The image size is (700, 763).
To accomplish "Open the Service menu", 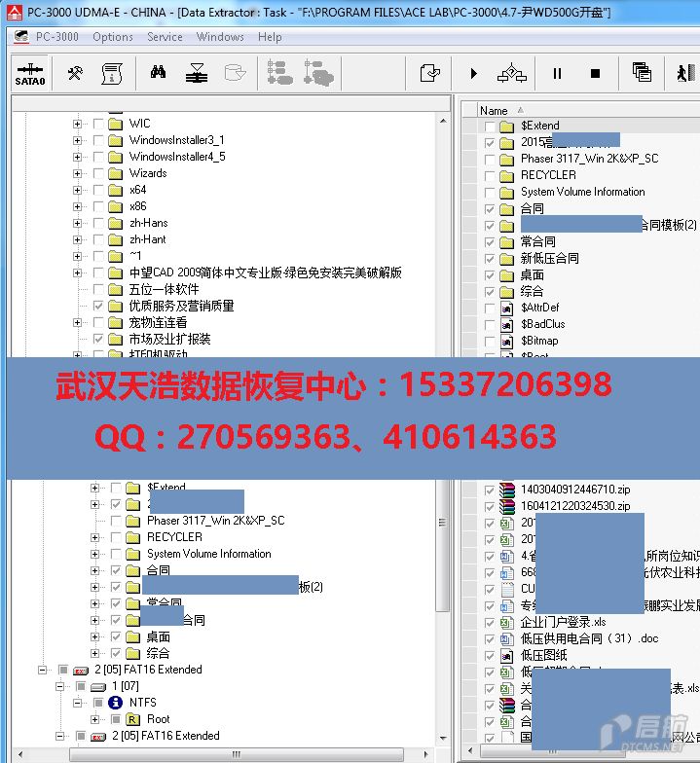I will (x=165, y=37).
